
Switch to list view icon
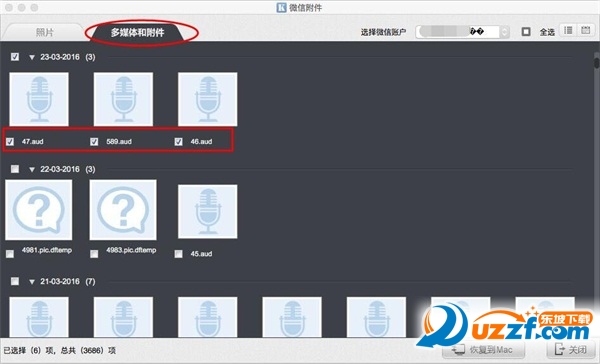568,30
